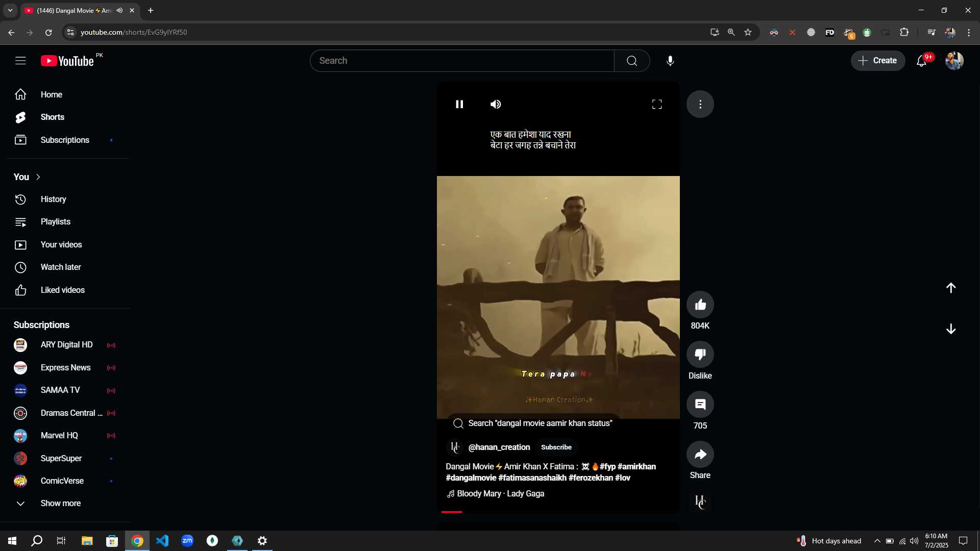Viewport: 980px width, 551px height.
Task: Share this Short
Action: click(700, 454)
